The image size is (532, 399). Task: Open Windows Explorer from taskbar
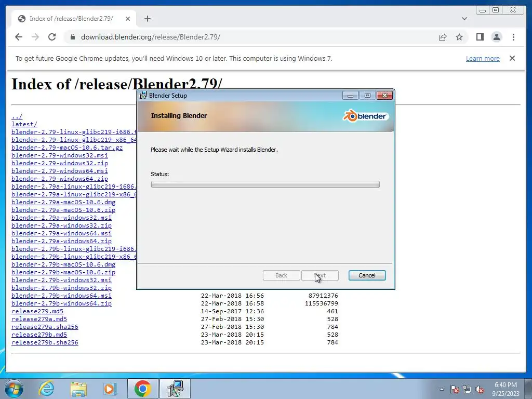click(78, 389)
